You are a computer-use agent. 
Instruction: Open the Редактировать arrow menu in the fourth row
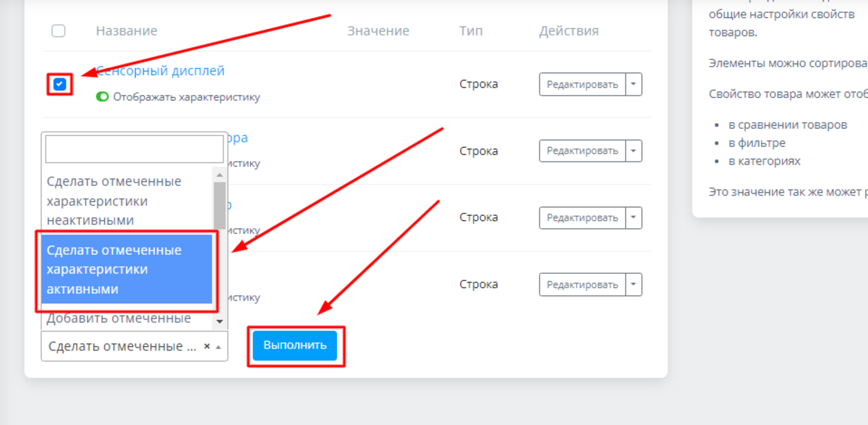coord(634,284)
